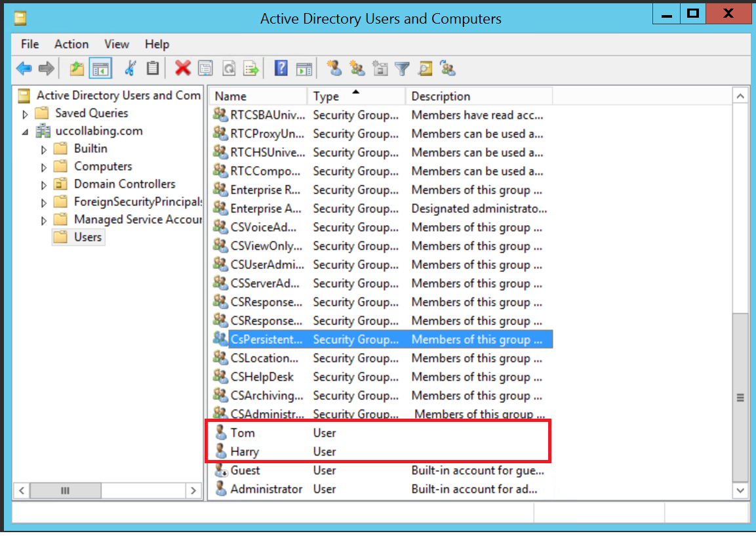Create new organizational unit icon
Screen dimensions: 756x542
(380, 68)
